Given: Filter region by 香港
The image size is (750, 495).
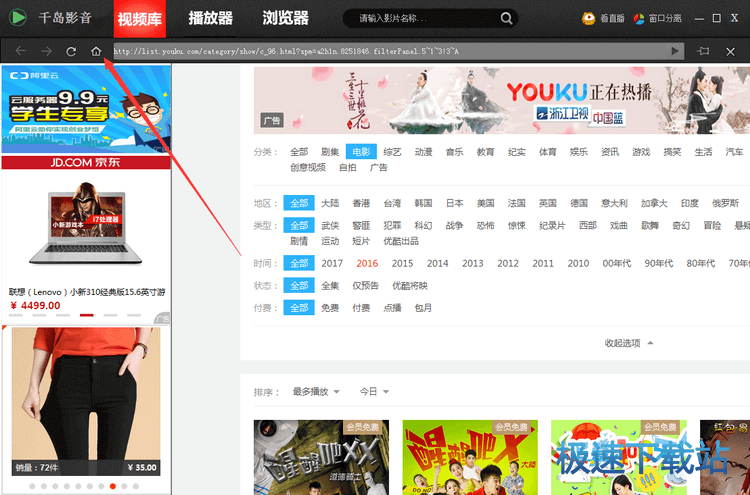Looking at the screenshot, I should coord(361,203).
